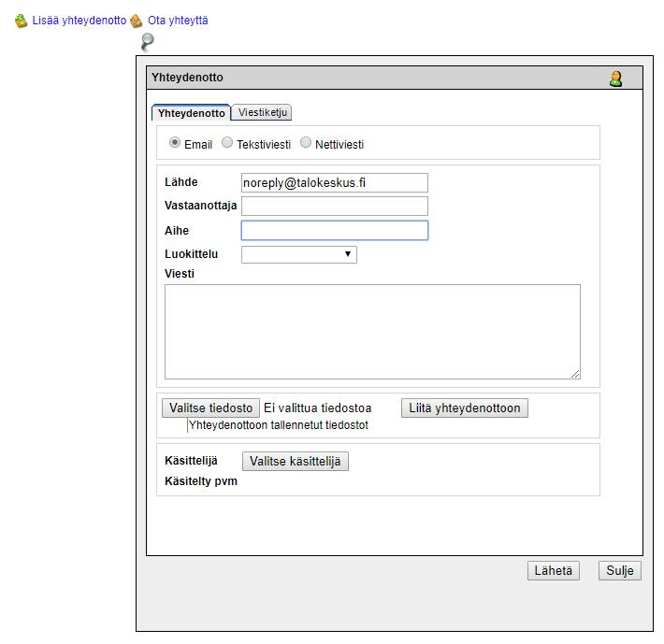Focus the Vastaanottaja input field
Screen dimensions: 664x644
pyautogui.click(x=335, y=206)
